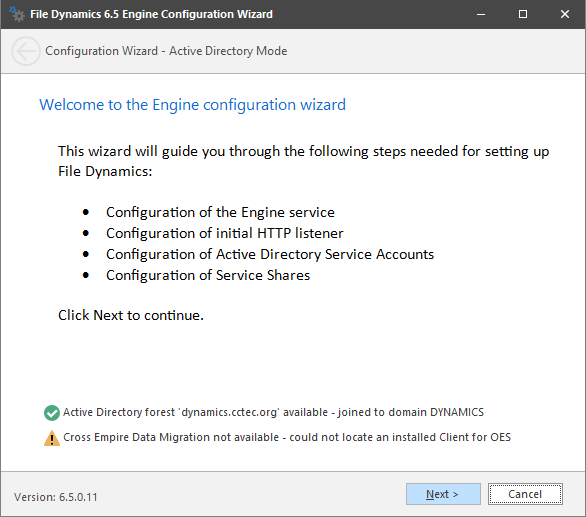Click the back arrow navigation icon
The height and width of the screenshot is (517, 586).
pos(25,51)
